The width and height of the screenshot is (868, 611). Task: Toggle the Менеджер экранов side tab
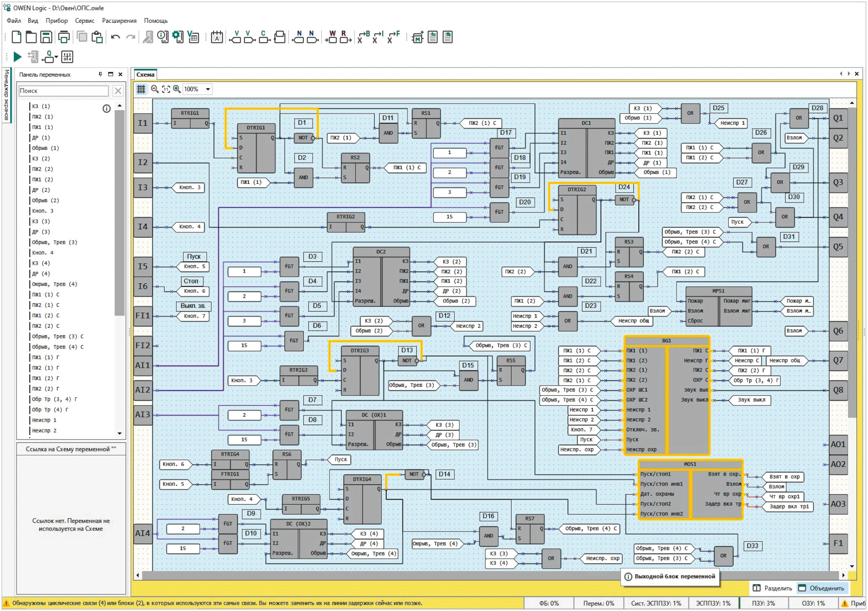click(x=7, y=94)
